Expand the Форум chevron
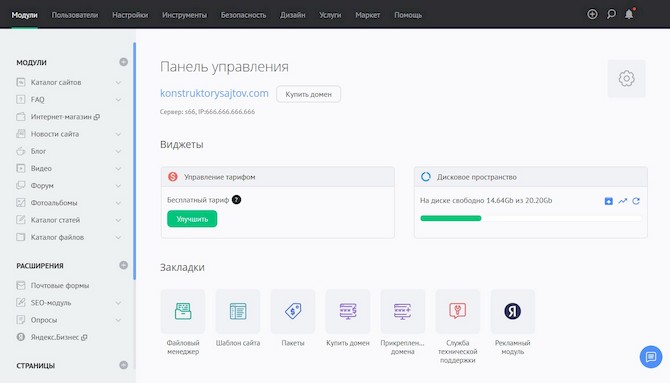The image size is (670, 383). pyautogui.click(x=118, y=186)
